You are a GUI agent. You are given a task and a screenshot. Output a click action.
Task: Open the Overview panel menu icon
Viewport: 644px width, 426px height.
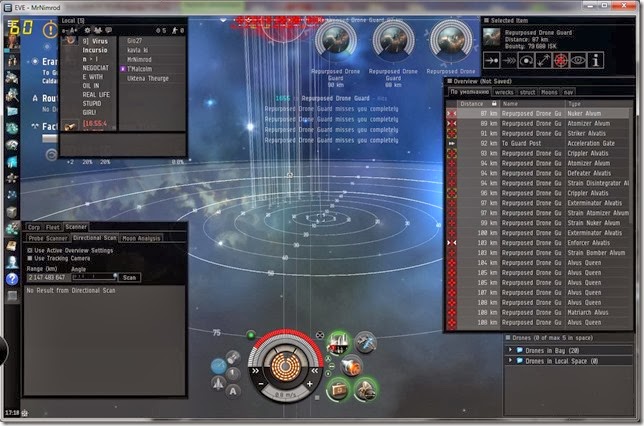450,81
